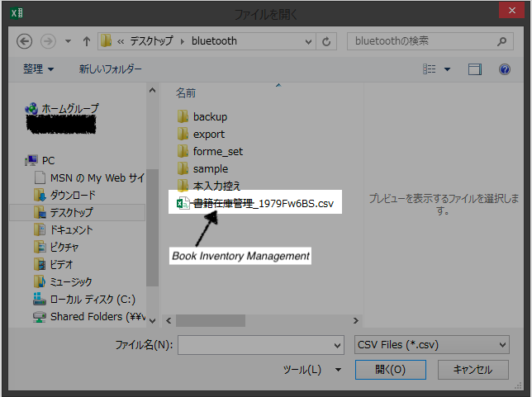The height and width of the screenshot is (397, 532).
Task: Click the back navigation arrow
Action: pyautogui.click(x=24, y=41)
